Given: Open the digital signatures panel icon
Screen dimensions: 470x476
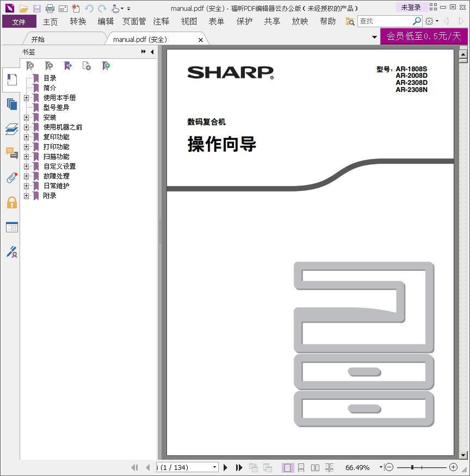Looking at the screenshot, I should pyautogui.click(x=12, y=252).
